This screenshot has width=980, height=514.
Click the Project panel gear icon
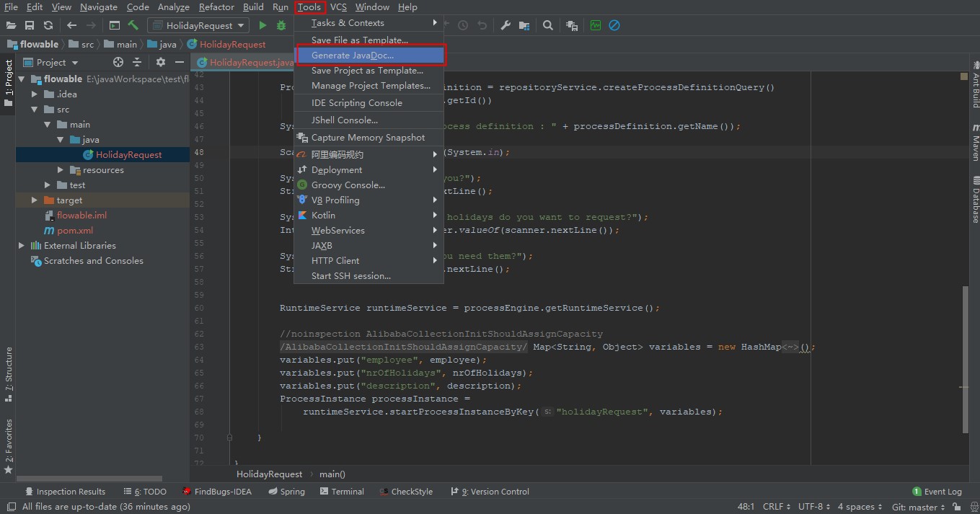click(161, 63)
